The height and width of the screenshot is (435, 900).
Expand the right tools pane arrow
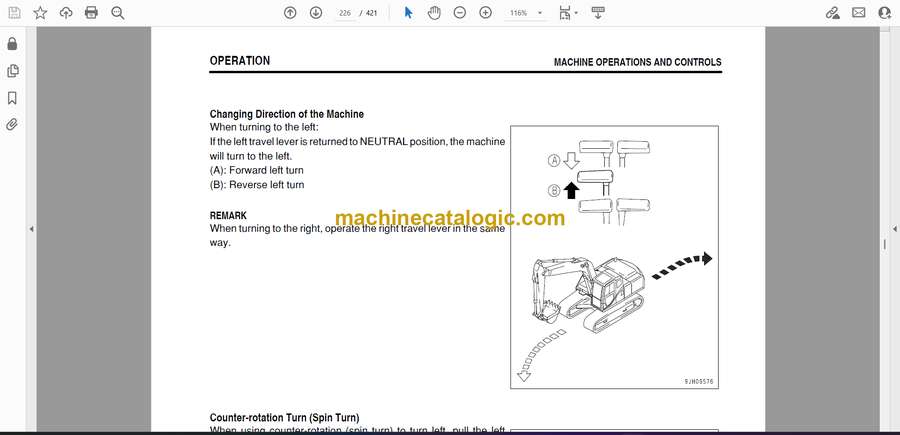click(x=894, y=229)
